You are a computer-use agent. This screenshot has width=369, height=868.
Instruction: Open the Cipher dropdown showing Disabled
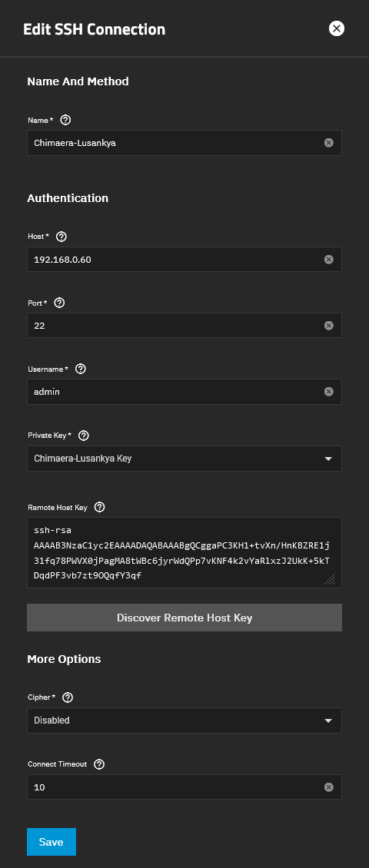pyautogui.click(x=184, y=721)
